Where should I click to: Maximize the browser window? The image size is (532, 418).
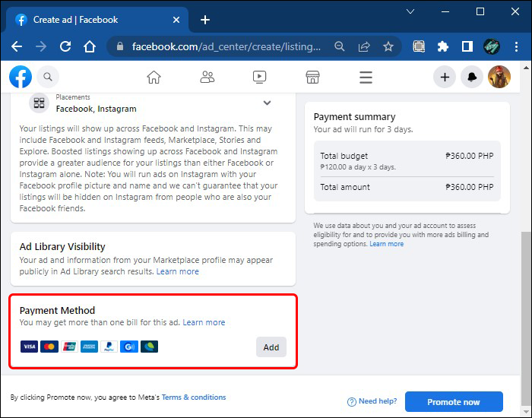480,11
